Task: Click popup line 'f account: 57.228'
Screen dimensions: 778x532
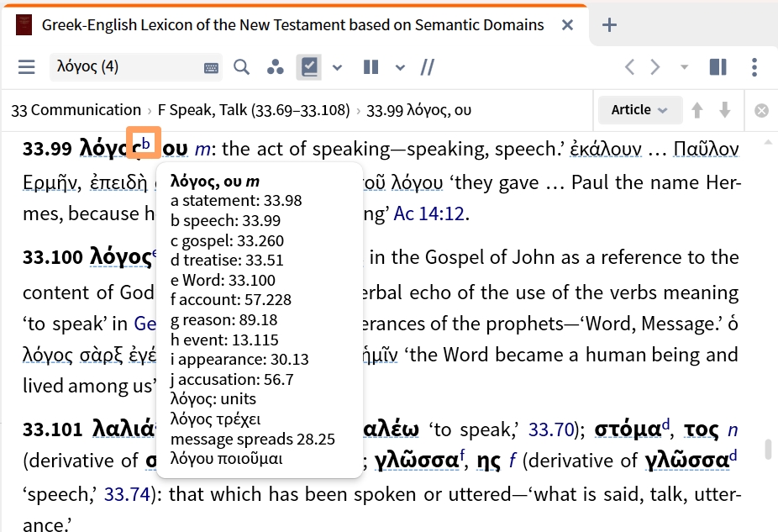Action: point(231,300)
